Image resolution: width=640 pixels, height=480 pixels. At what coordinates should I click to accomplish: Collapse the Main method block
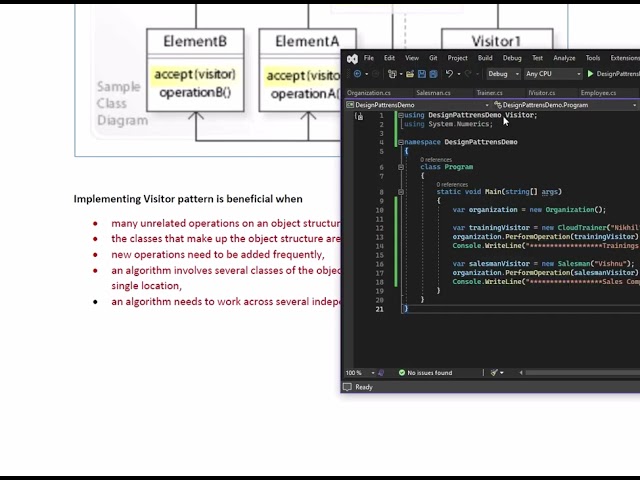[x=401, y=192]
